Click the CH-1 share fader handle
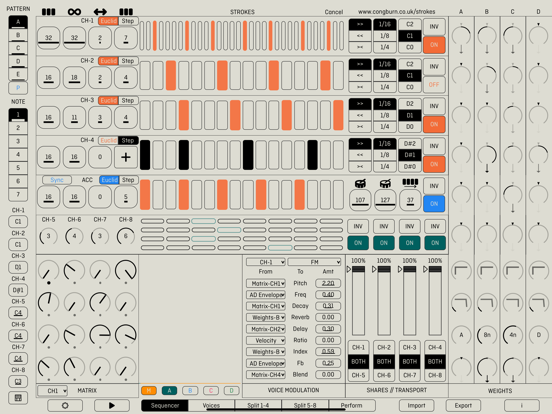 [x=358, y=269]
